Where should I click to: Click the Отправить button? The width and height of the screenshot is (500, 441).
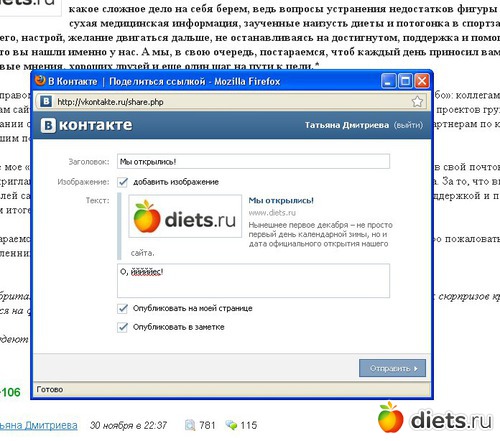click(392, 368)
